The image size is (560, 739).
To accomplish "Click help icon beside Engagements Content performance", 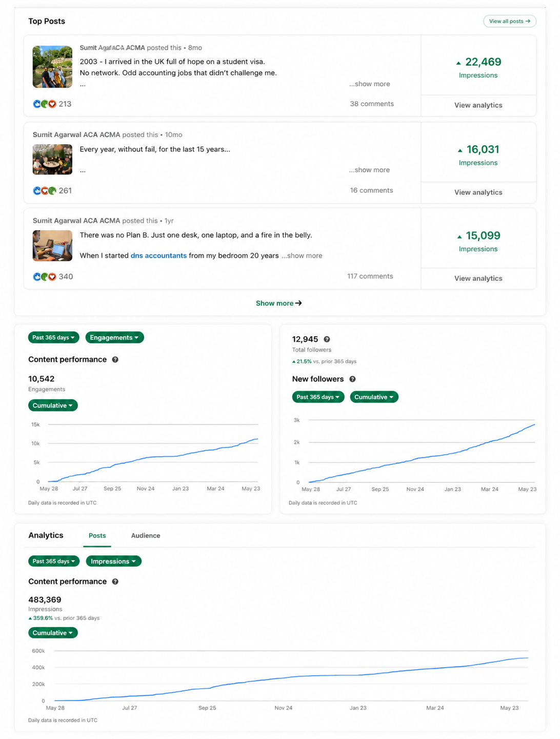I will (115, 360).
